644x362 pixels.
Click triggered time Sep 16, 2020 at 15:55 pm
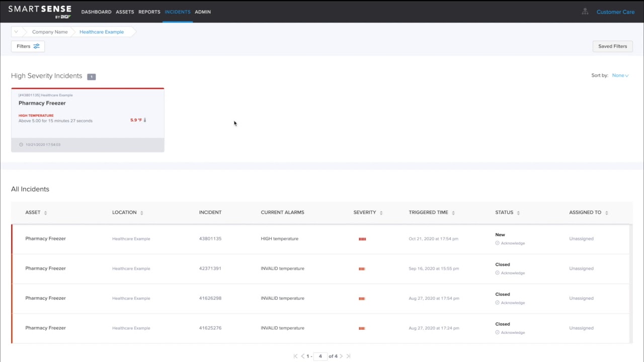434,268
